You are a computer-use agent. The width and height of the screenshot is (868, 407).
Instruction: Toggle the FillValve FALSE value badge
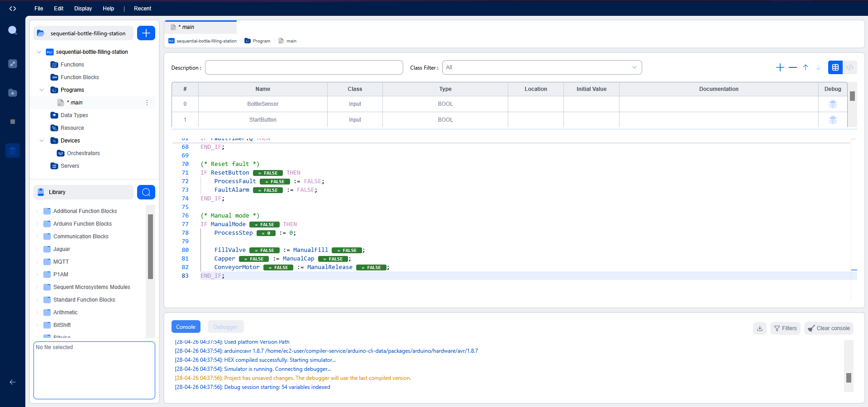tap(264, 251)
